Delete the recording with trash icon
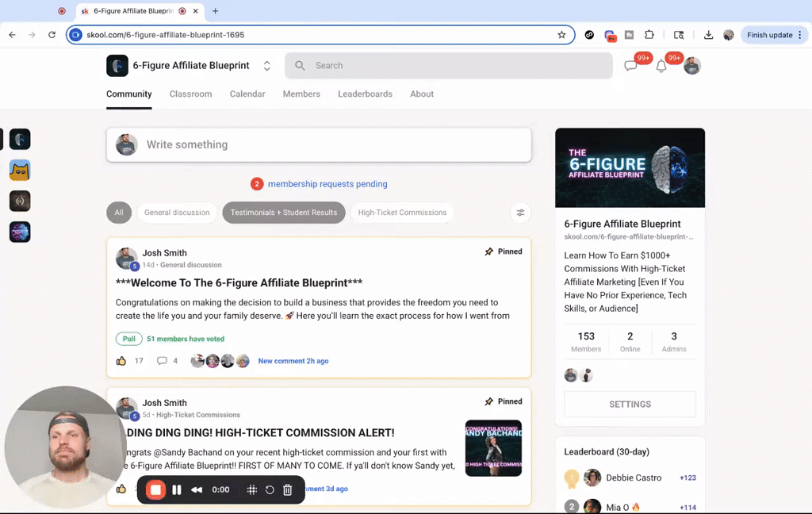 (x=288, y=489)
